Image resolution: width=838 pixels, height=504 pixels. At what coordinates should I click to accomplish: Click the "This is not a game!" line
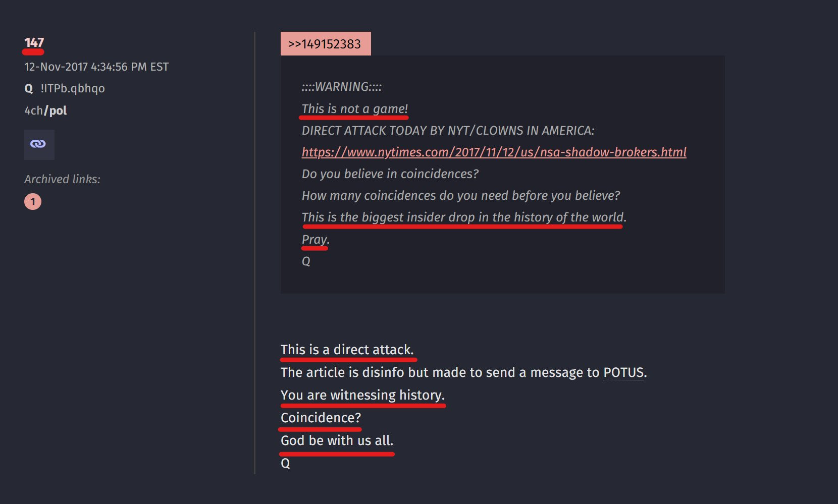point(354,109)
